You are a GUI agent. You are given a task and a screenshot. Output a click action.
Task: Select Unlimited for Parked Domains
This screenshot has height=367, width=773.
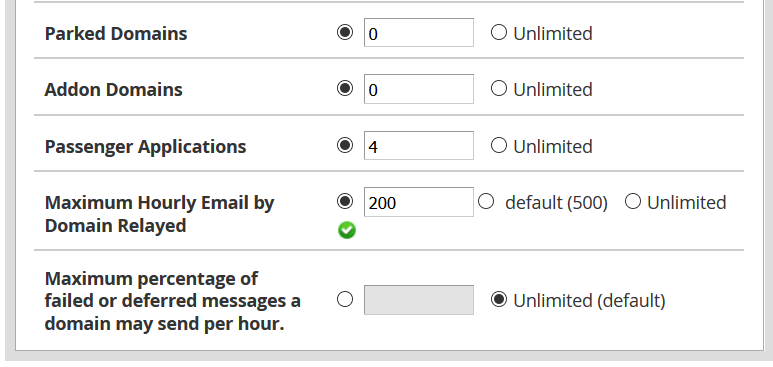tap(499, 33)
